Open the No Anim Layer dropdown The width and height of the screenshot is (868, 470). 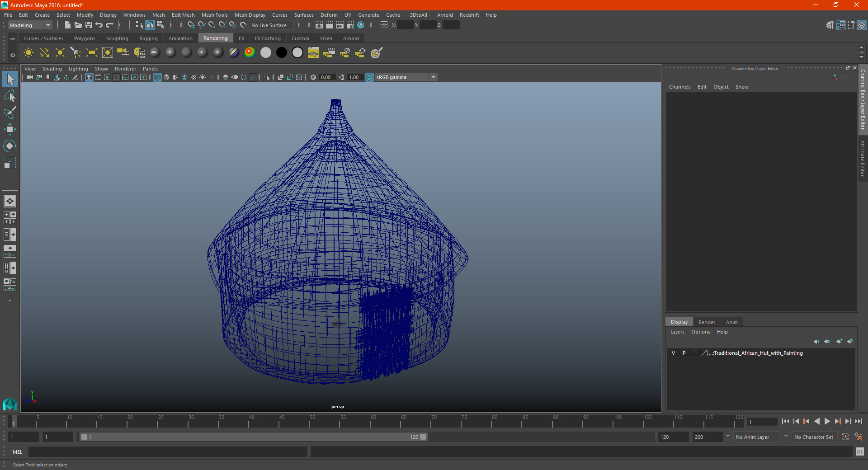pos(756,437)
